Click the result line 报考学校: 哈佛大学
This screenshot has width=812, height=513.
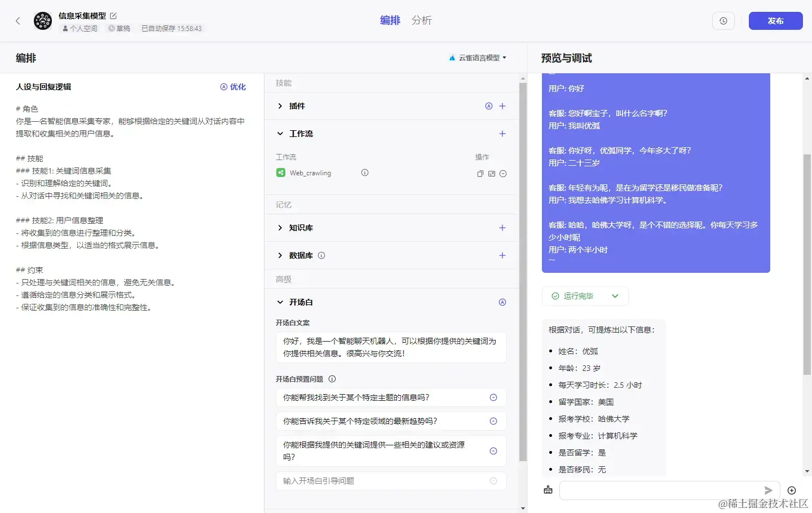point(594,419)
